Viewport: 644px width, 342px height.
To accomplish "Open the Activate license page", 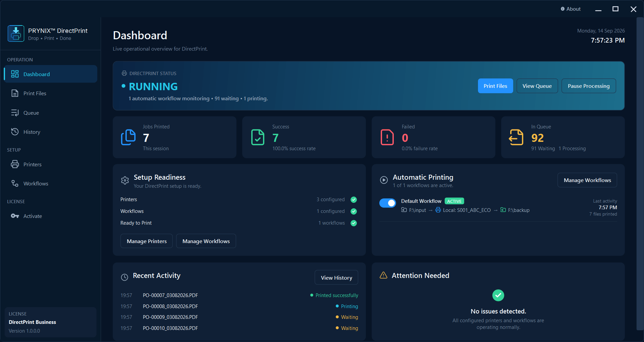I will coord(51,216).
